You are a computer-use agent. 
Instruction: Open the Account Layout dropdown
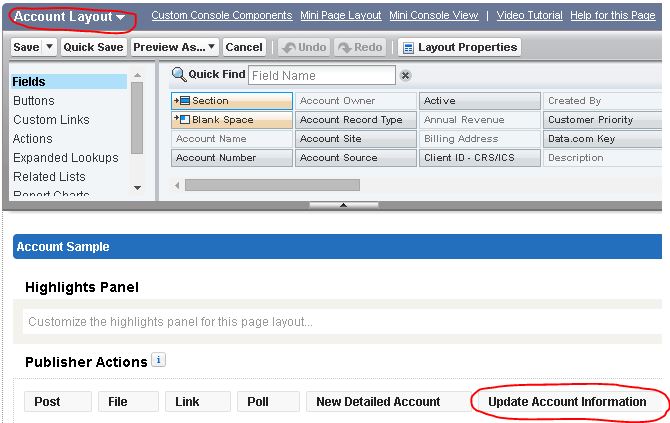pyautogui.click(x=121, y=18)
